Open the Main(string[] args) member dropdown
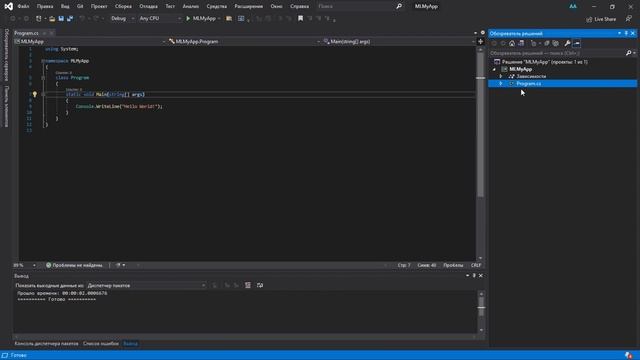 [399, 42]
